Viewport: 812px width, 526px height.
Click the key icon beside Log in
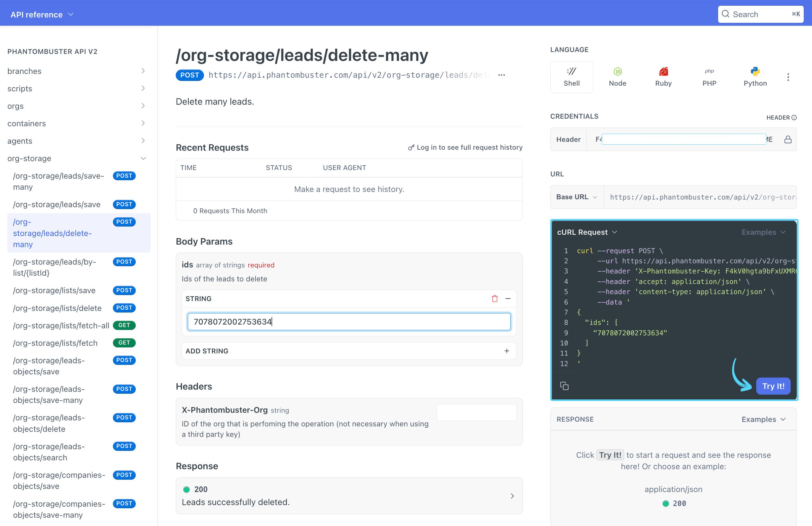(411, 148)
